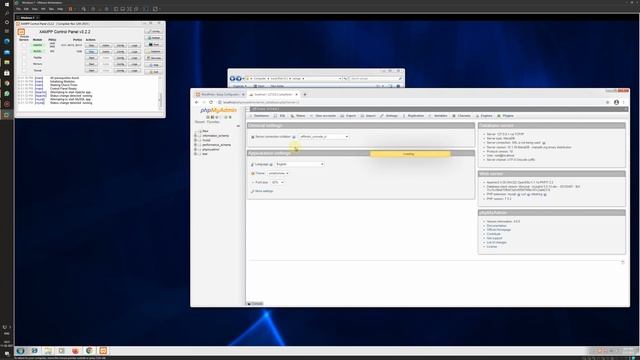Click help icon beside Server connection collation
Image resolution: width=640 pixels, height=360 pixels.
click(x=294, y=137)
